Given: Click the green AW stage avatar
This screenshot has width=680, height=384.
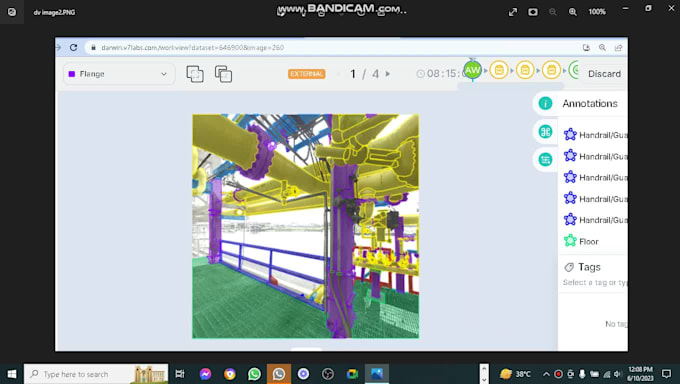Looking at the screenshot, I should tap(472, 70).
